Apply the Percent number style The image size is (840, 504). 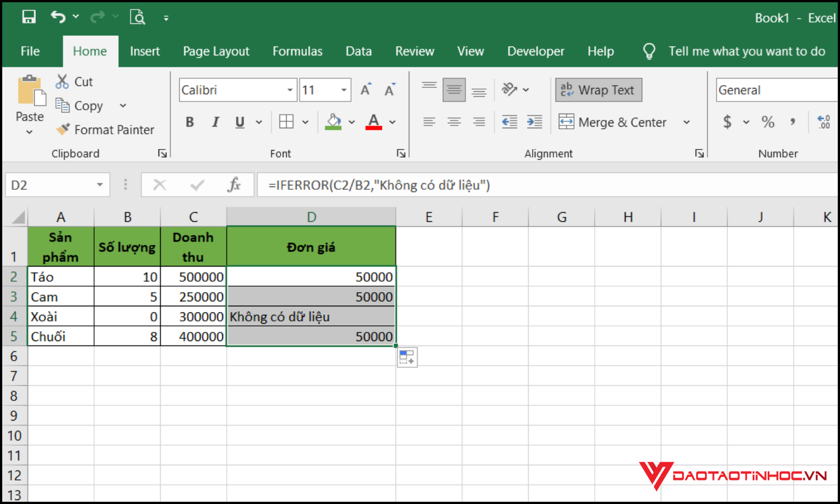[768, 122]
